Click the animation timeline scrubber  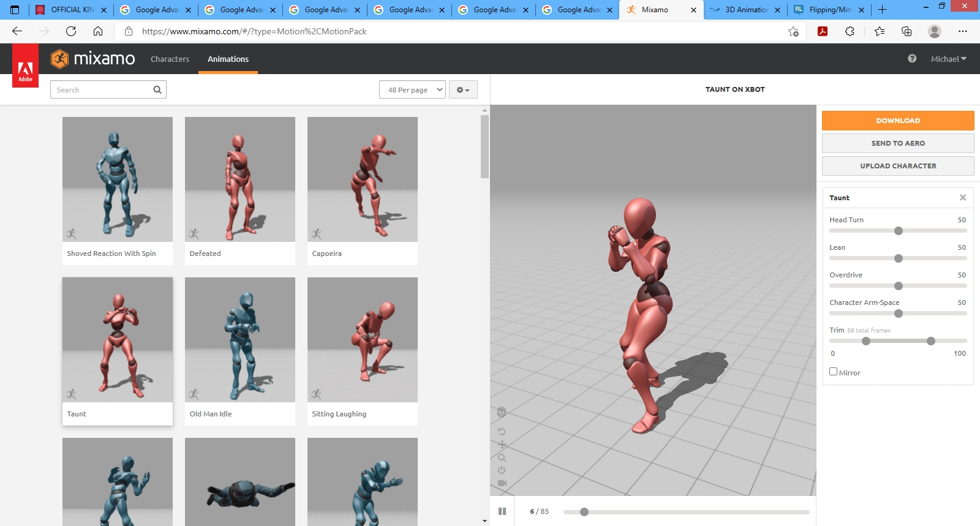pyautogui.click(x=584, y=512)
